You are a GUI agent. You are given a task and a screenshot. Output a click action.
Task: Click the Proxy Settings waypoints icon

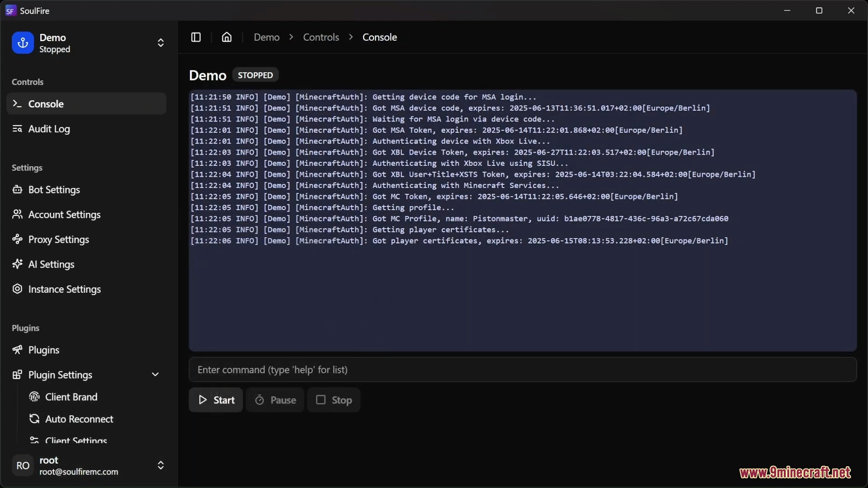click(17, 239)
